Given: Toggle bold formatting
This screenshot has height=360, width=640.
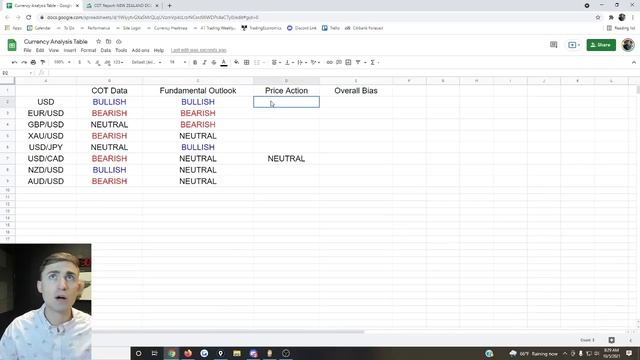Looking at the screenshot, I should click(195, 62).
